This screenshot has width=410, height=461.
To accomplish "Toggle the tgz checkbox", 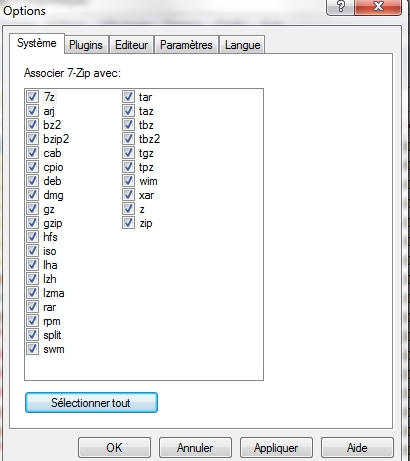I will coord(128,153).
